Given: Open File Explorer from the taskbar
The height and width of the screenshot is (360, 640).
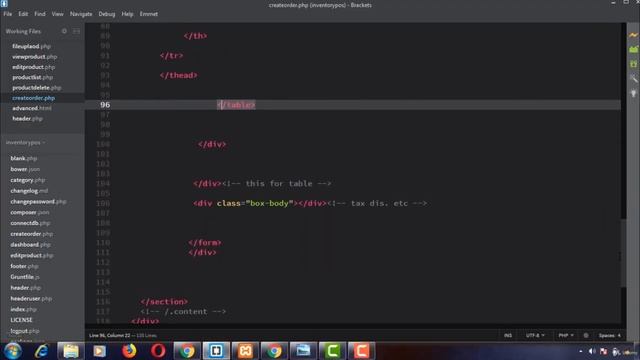Looking at the screenshot, I should (71, 351).
